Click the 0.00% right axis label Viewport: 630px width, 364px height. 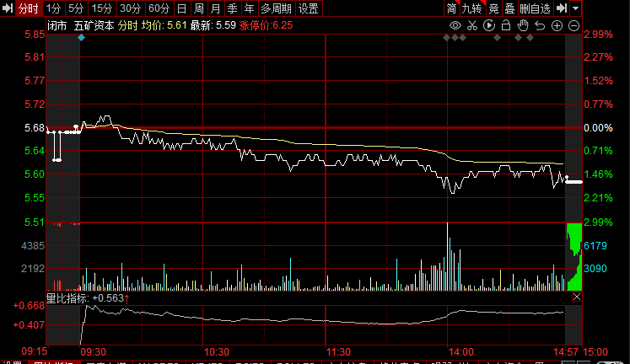(598, 128)
